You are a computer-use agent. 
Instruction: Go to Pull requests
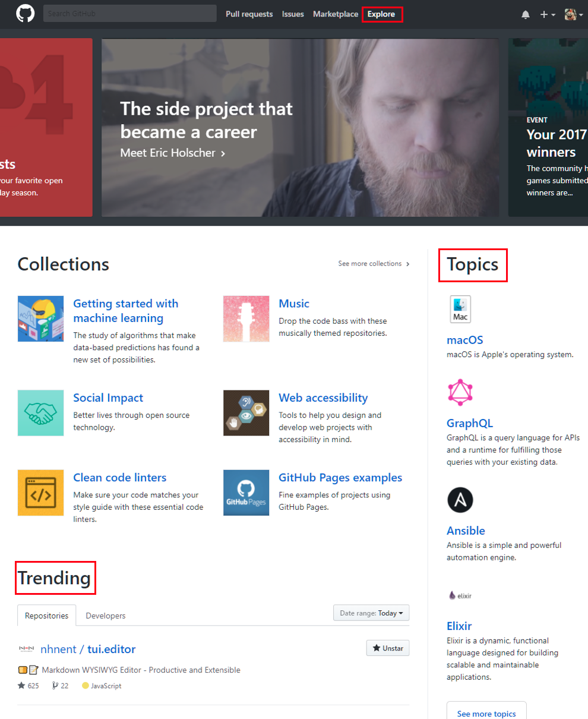click(249, 14)
